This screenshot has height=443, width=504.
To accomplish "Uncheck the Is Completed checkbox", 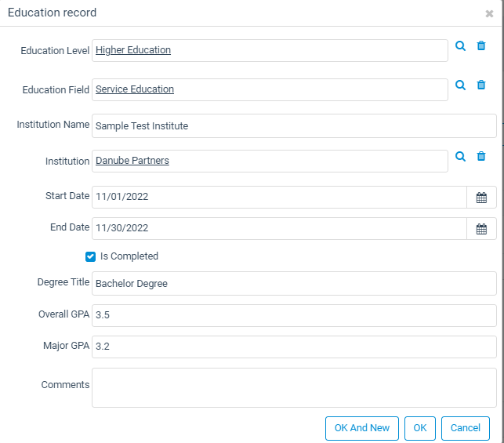I will tap(90, 256).
